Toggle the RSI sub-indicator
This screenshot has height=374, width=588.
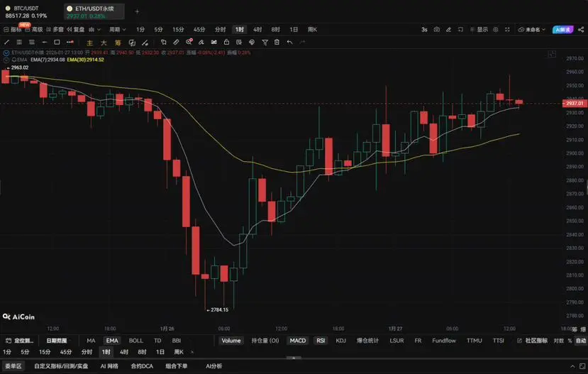point(321,341)
